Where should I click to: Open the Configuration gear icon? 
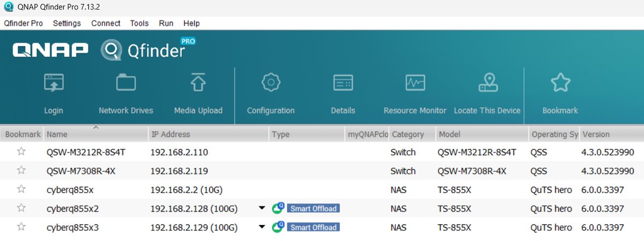pyautogui.click(x=270, y=84)
